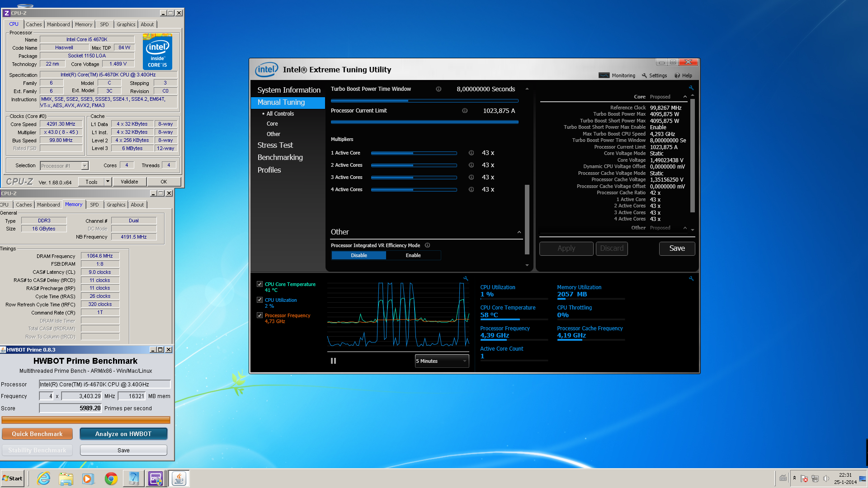This screenshot has height=488, width=868.
Task: Toggle CPU Core Temperature graph checkbox
Action: (259, 284)
